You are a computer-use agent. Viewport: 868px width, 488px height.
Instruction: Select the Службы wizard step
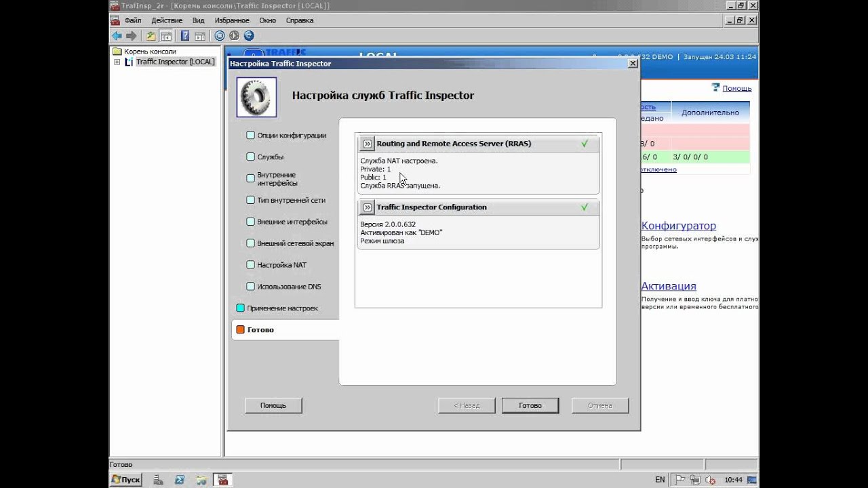coord(265,157)
